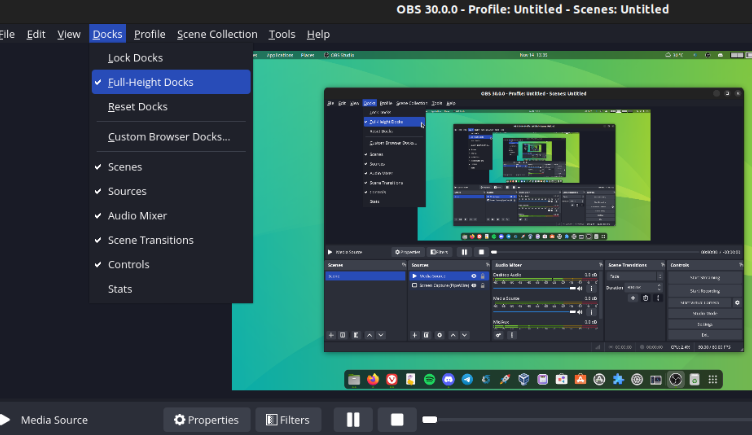Toggle the Sources dock off

(171, 191)
